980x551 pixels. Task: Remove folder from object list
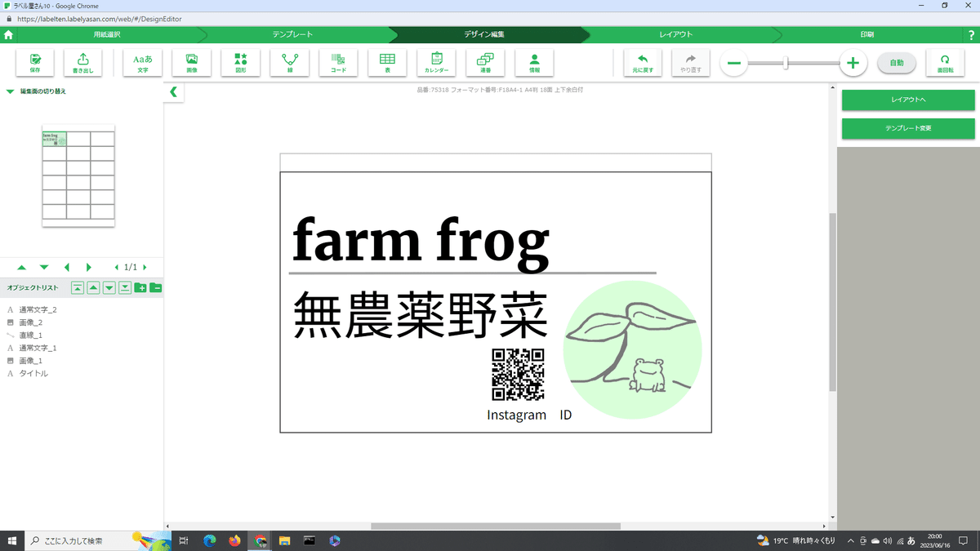155,287
